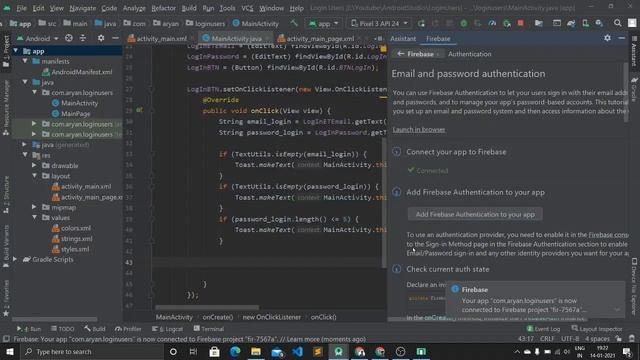Viewport: 640px width, 360px height.
Task: Click the Build hammer icon in toolbar
Action: (294, 23)
